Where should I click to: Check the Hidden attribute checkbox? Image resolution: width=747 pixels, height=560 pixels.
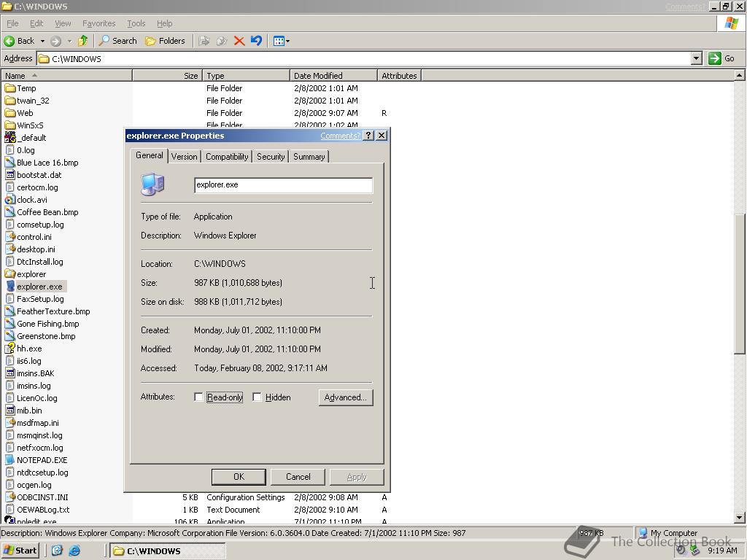[257, 397]
